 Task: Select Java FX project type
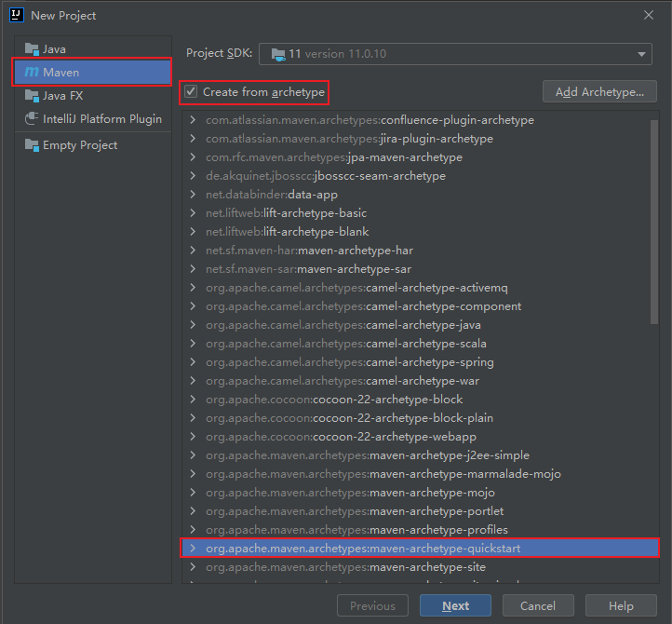[93, 96]
